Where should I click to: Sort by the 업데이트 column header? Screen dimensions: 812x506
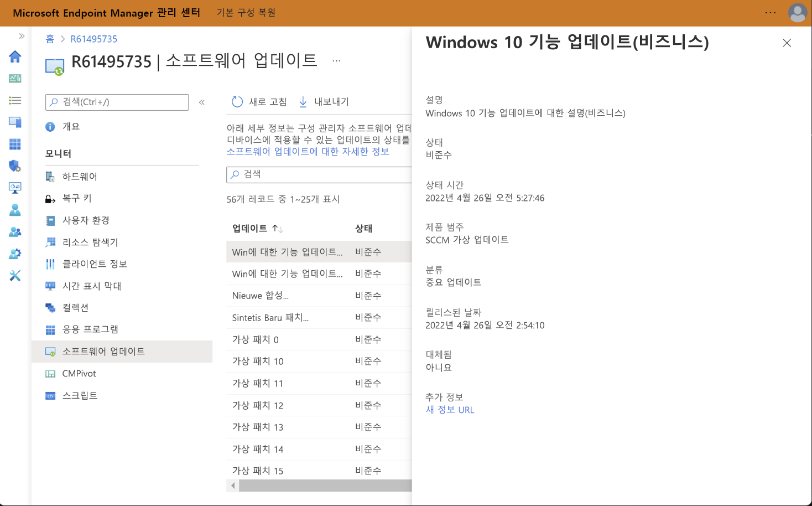click(258, 229)
